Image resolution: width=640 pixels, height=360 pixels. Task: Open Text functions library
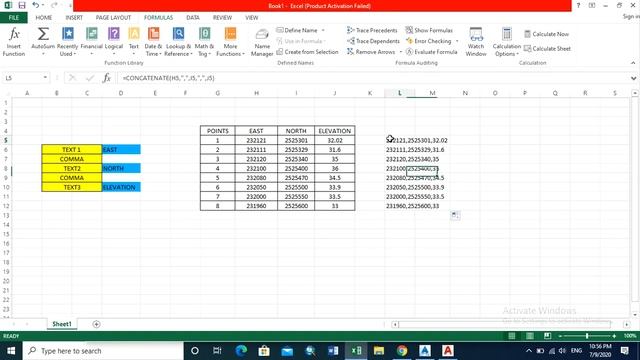(134, 41)
